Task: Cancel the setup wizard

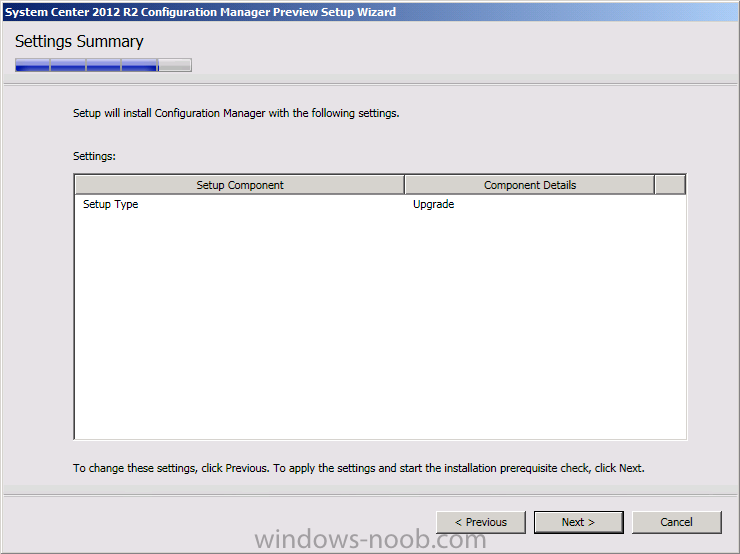Action: pos(676,522)
